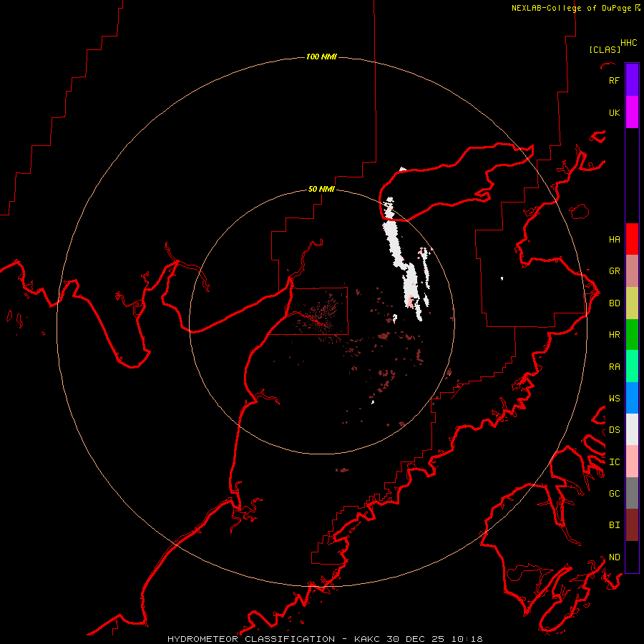Click the "RA" legend label
The width and height of the screenshot is (644, 644).
614,367
